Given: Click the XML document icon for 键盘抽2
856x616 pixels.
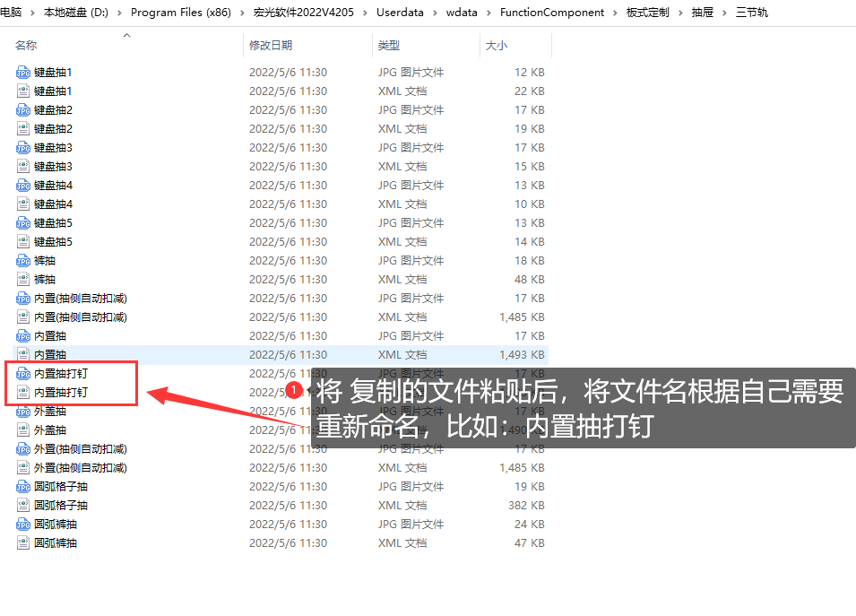Looking at the screenshot, I should pos(23,129).
